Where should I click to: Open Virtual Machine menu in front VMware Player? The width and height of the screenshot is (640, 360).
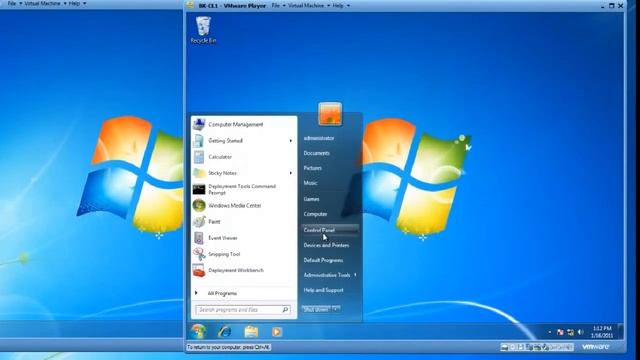309,6
